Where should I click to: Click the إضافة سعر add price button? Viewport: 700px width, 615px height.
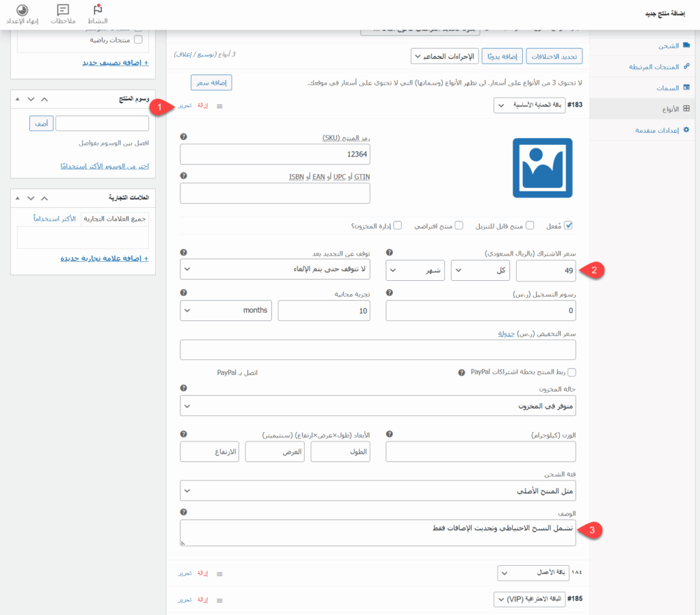(211, 83)
